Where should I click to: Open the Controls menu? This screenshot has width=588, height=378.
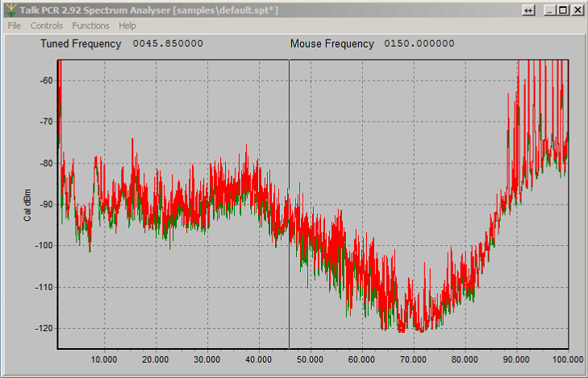tap(47, 26)
